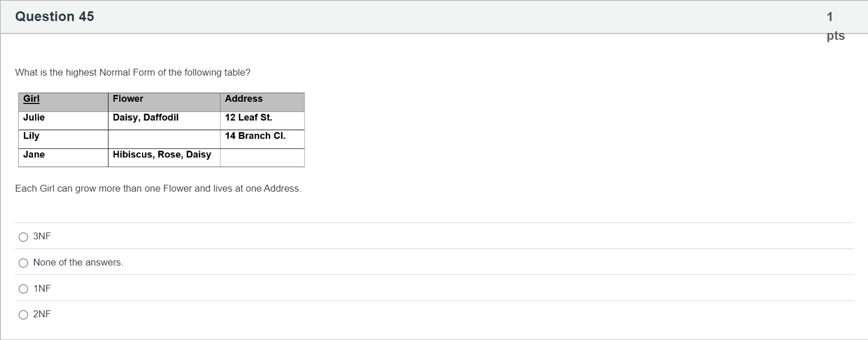The height and width of the screenshot is (340, 868).
Task: Pick the 1NF answer radio button
Action: pyautogui.click(x=23, y=289)
